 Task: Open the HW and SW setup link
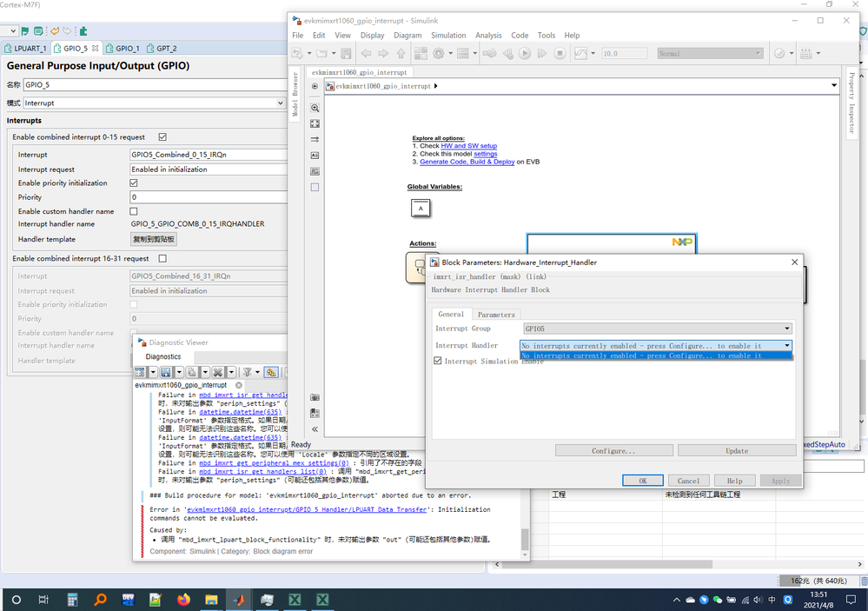coord(469,146)
